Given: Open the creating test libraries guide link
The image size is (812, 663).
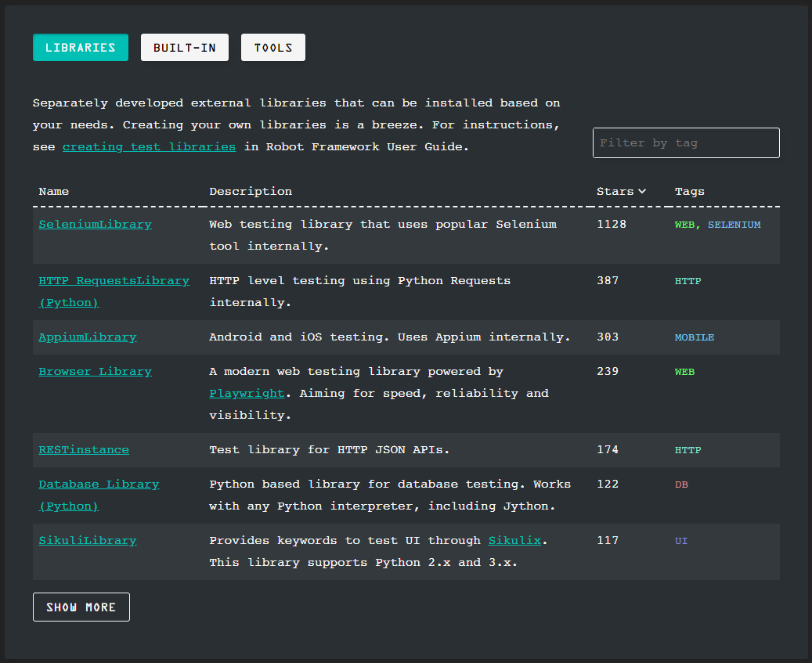Looking at the screenshot, I should (x=149, y=146).
